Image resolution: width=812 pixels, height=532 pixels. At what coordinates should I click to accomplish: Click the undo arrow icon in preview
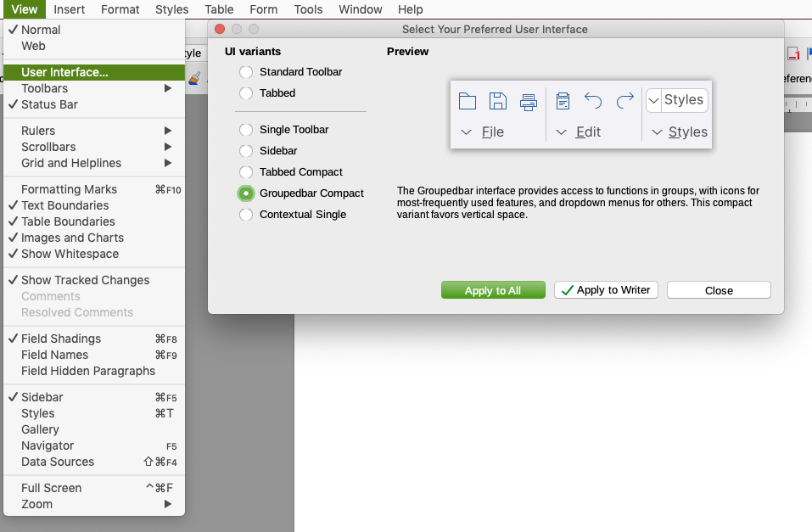[x=593, y=100]
